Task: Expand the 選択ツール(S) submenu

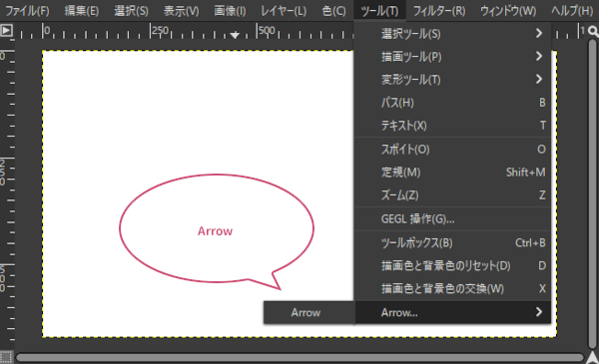Action: coord(452,34)
